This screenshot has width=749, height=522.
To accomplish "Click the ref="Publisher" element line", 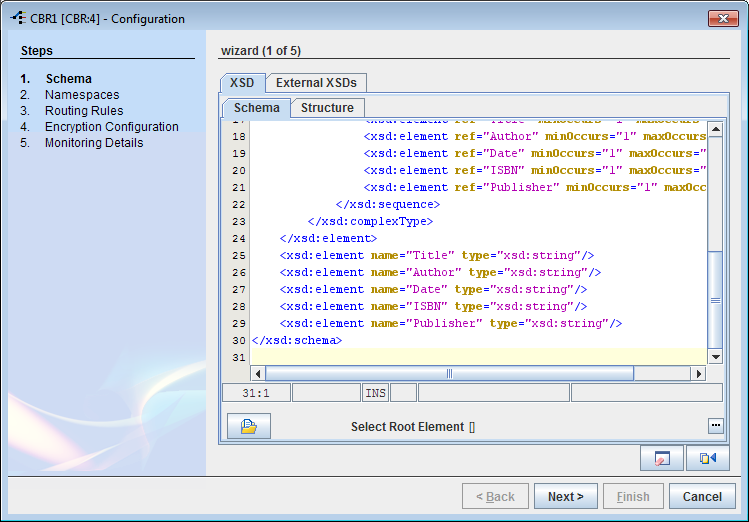I will pyautogui.click(x=535, y=187).
